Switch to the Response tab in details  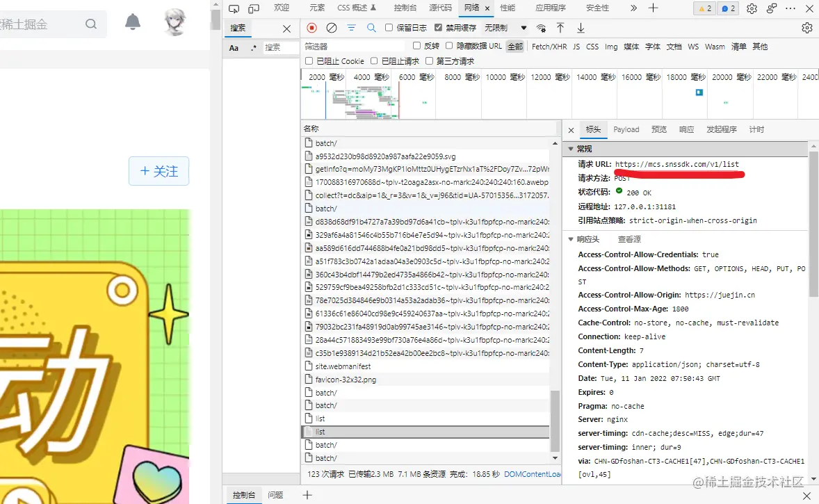(x=687, y=129)
